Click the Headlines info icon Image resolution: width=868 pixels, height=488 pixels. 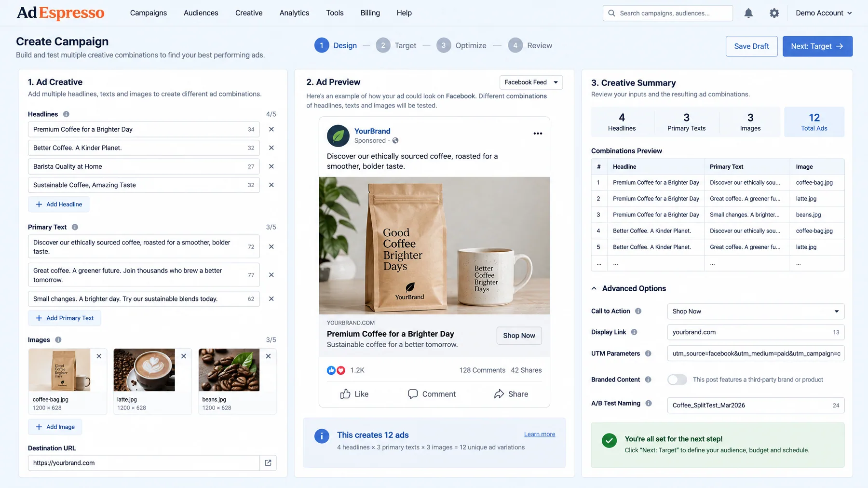tap(66, 114)
